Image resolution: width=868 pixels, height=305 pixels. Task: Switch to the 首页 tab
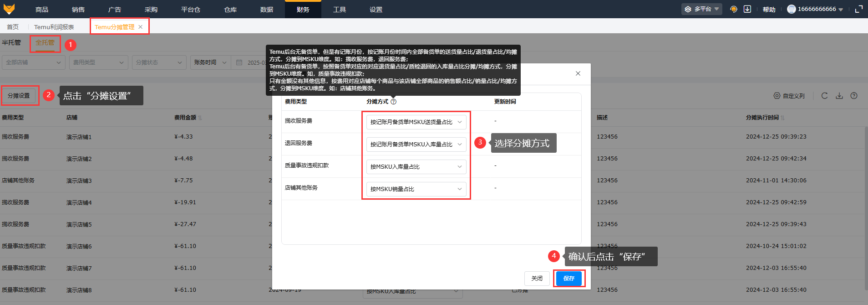(x=13, y=27)
